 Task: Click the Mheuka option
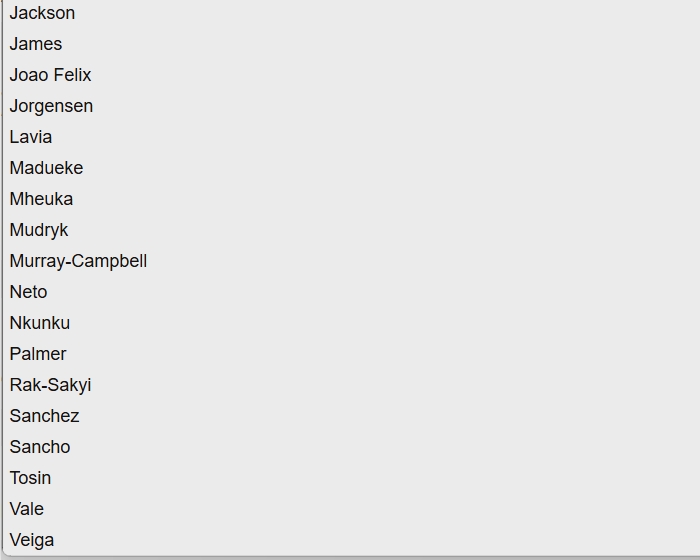click(x=41, y=199)
